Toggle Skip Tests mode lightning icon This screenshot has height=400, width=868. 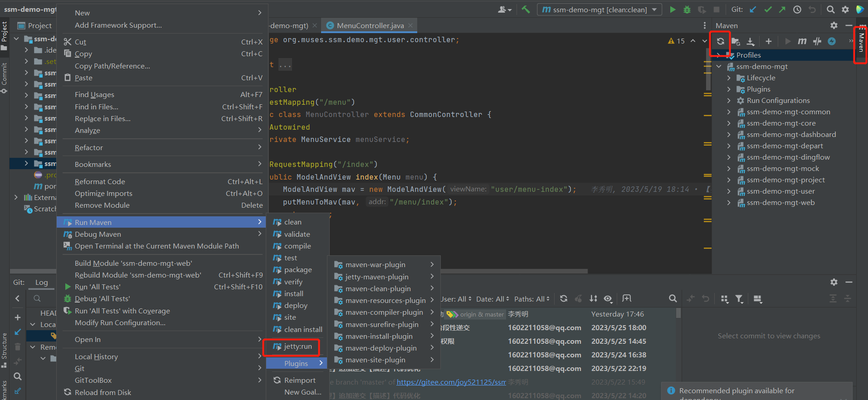point(832,41)
